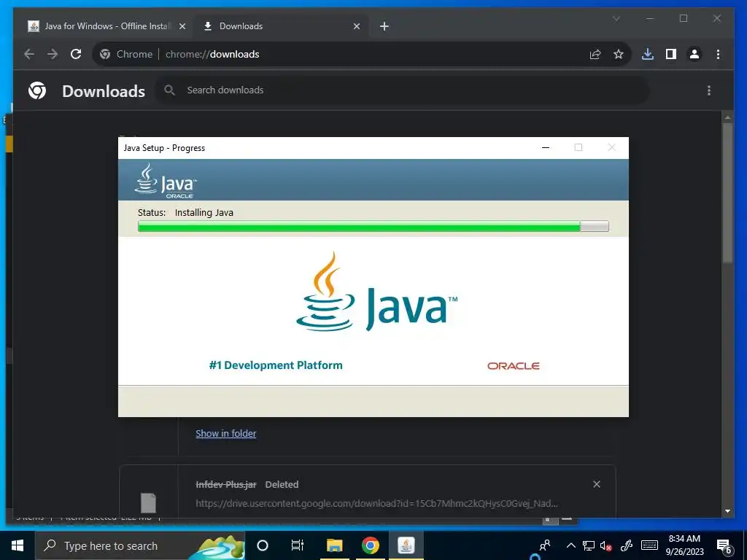This screenshot has height=560, width=747.
Task: Click Chrome's forward navigation arrow
Action: click(x=53, y=54)
